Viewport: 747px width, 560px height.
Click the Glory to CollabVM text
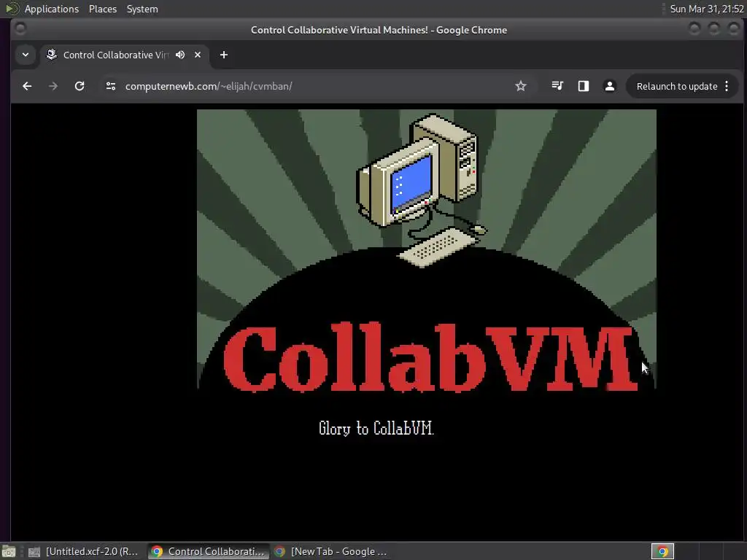tap(376, 428)
